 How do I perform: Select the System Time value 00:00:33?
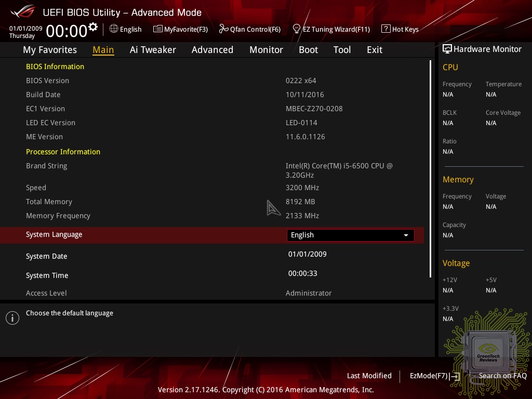[303, 273]
